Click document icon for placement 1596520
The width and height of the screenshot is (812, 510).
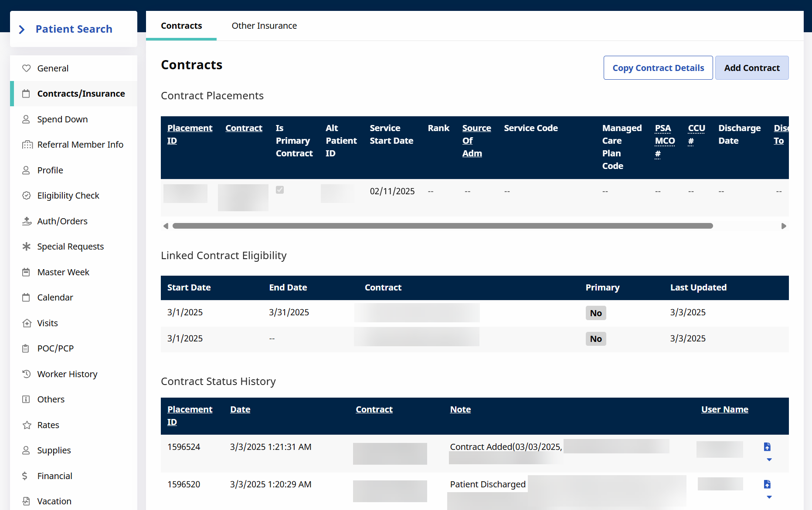coord(767,484)
